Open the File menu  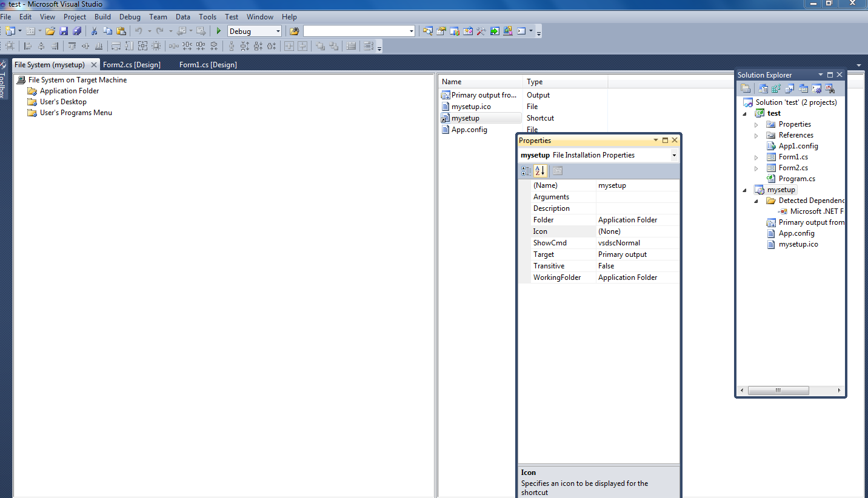5,17
